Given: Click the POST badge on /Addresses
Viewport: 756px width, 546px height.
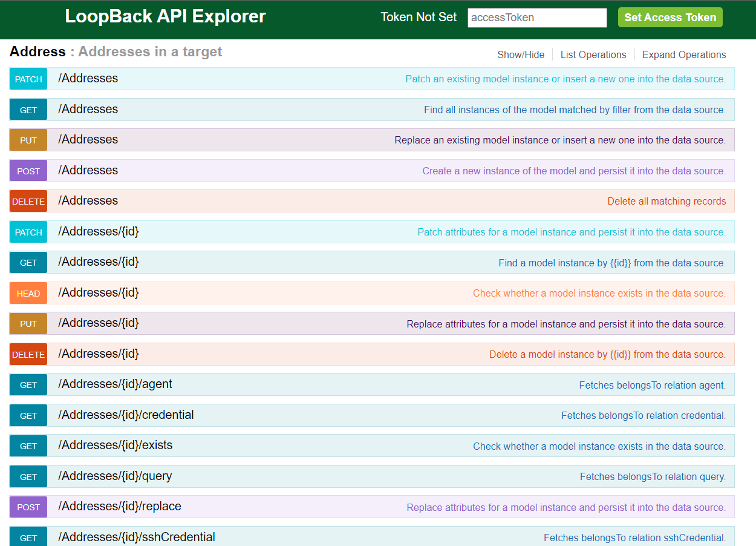Looking at the screenshot, I should [x=28, y=171].
